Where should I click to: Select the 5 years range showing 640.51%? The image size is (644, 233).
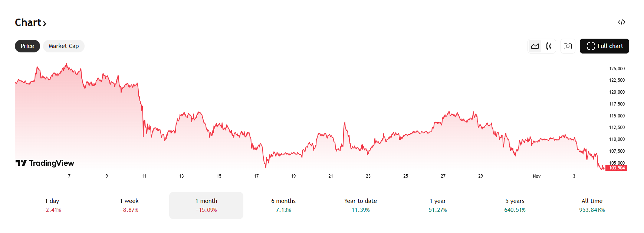click(x=515, y=205)
